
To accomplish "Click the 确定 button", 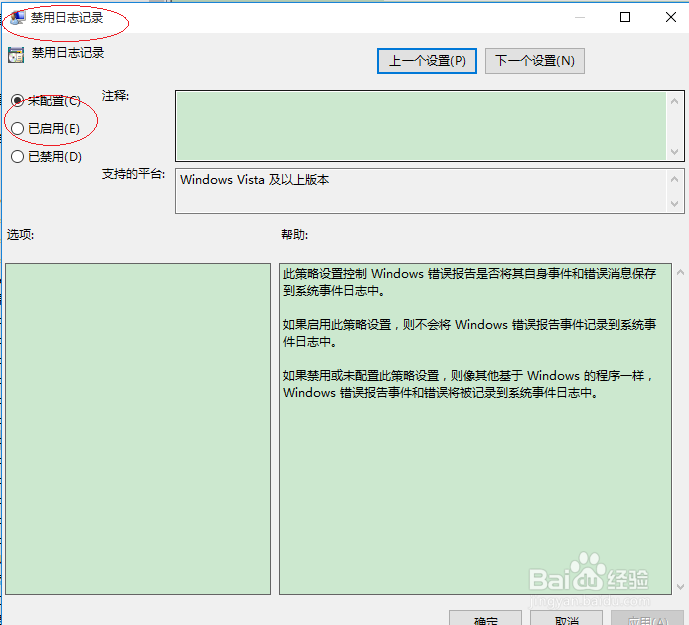I will tap(486, 619).
